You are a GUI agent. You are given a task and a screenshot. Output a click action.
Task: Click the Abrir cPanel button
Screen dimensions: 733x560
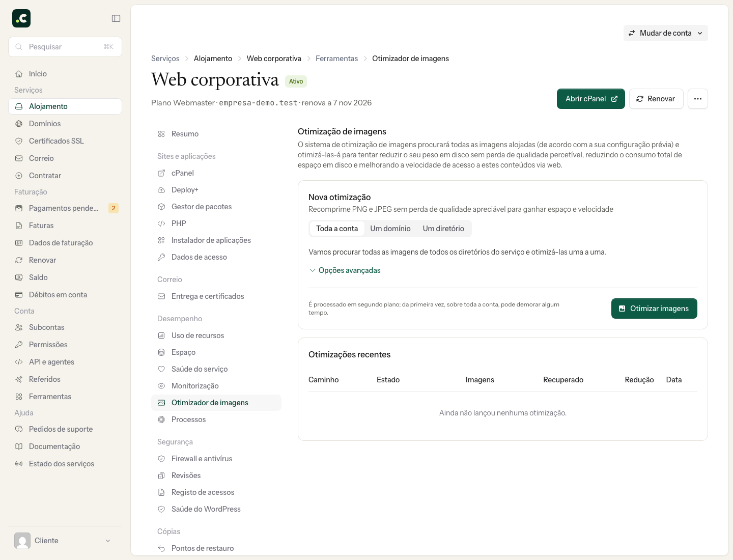coord(591,99)
